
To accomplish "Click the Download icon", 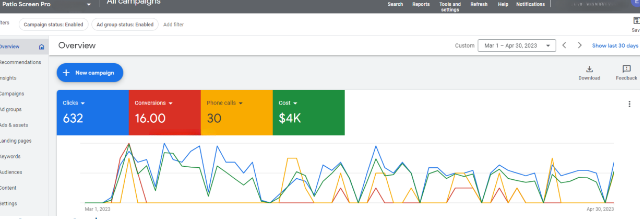I will [589, 69].
